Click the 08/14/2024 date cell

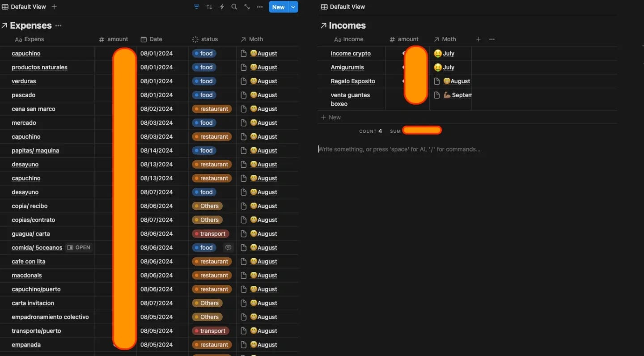click(157, 151)
